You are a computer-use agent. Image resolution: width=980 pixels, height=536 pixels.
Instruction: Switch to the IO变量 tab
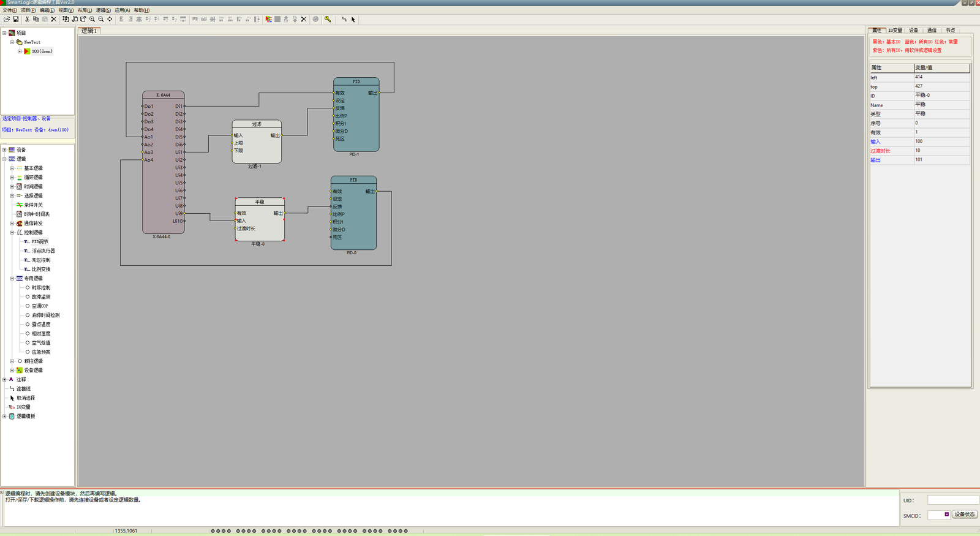pos(895,30)
